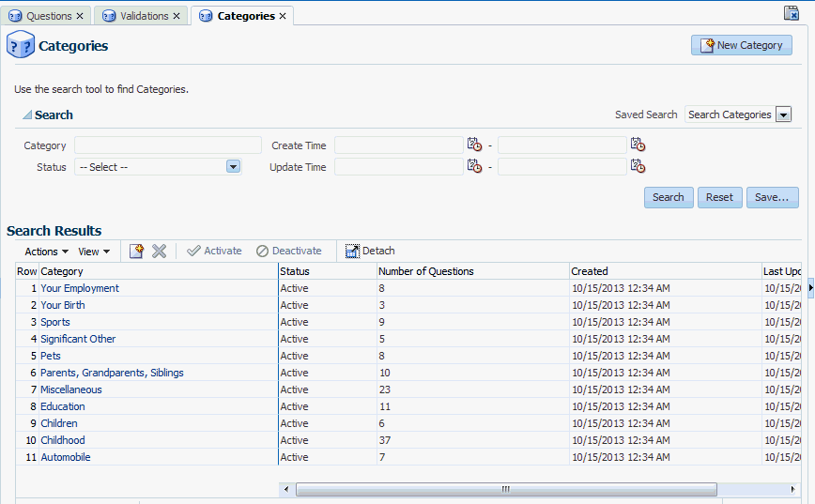Open the Pets category link

51,356
